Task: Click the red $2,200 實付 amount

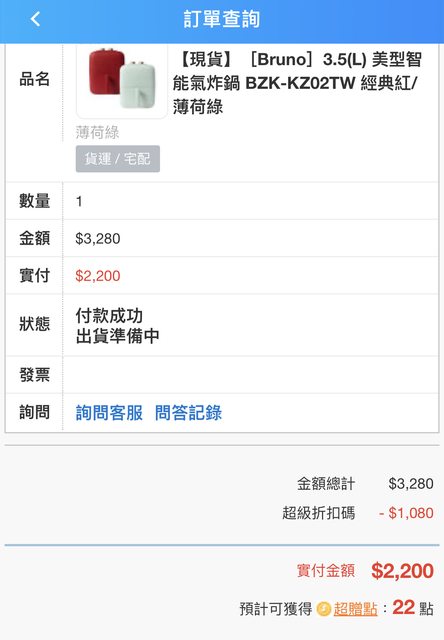Action: point(98,276)
